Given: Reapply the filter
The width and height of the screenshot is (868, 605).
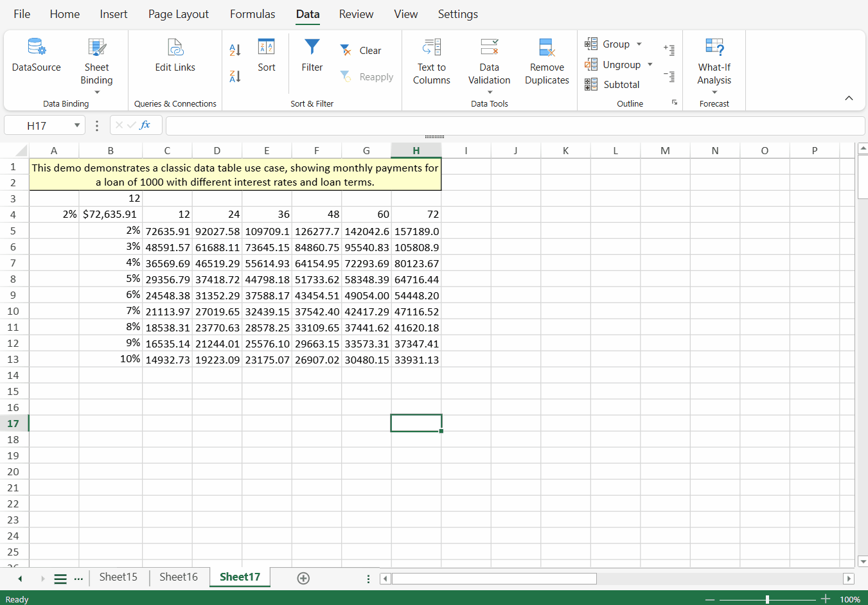Looking at the screenshot, I should [367, 76].
